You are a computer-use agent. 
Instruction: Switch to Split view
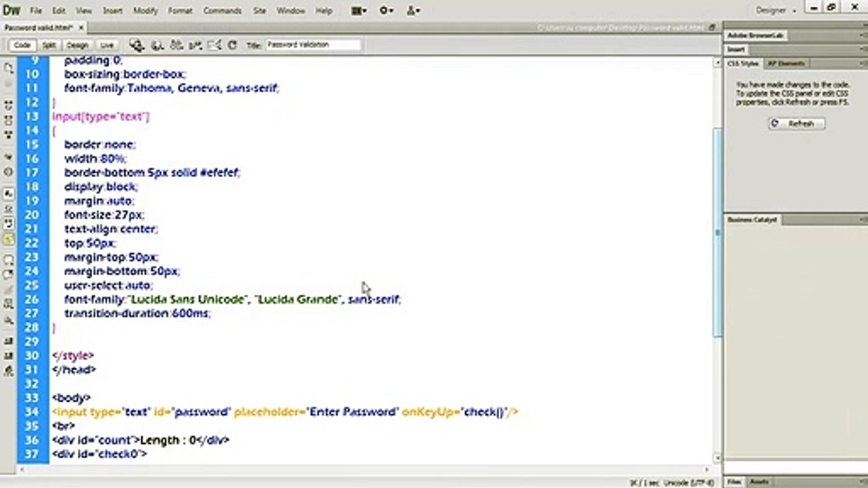click(49, 45)
